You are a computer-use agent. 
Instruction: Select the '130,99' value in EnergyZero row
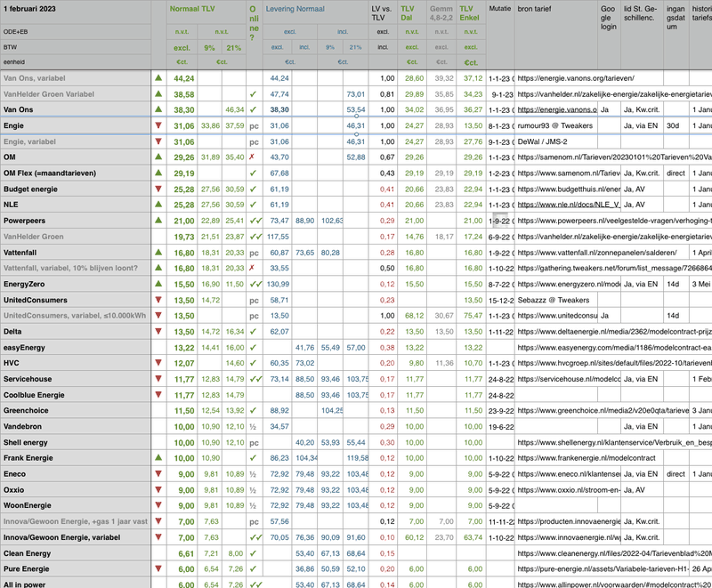[x=278, y=284]
